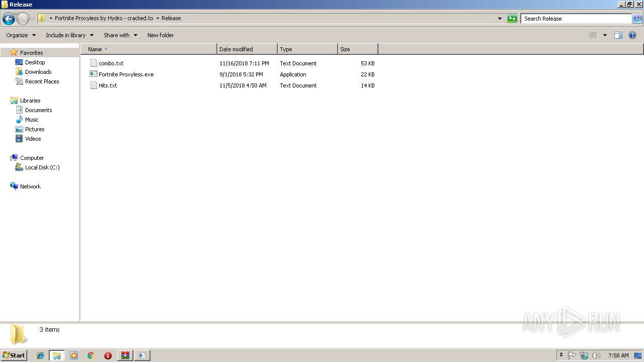
Task: Click the Action Center flag icon
Action: tap(572, 355)
